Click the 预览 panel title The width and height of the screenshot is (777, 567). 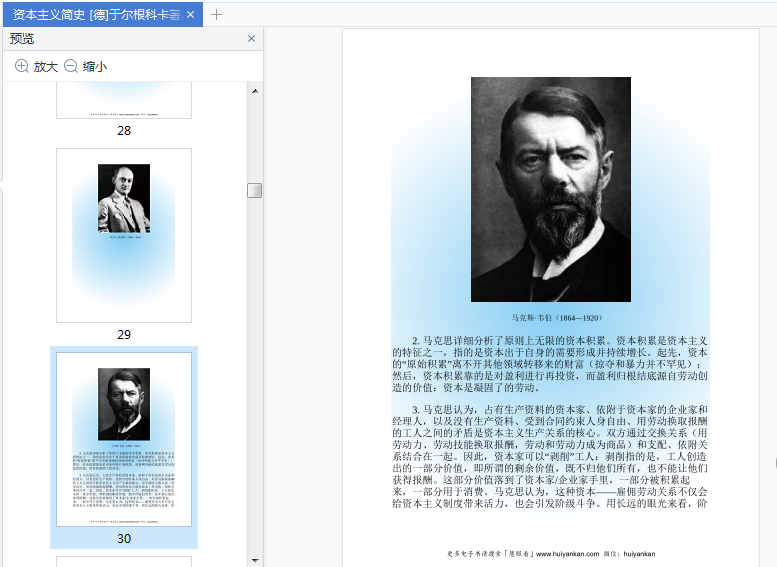click(x=22, y=39)
